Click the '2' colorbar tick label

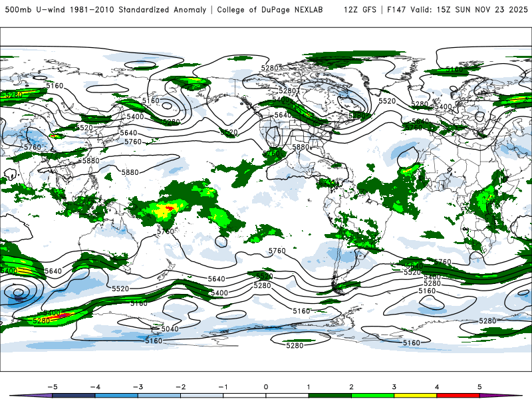pyautogui.click(x=352, y=387)
